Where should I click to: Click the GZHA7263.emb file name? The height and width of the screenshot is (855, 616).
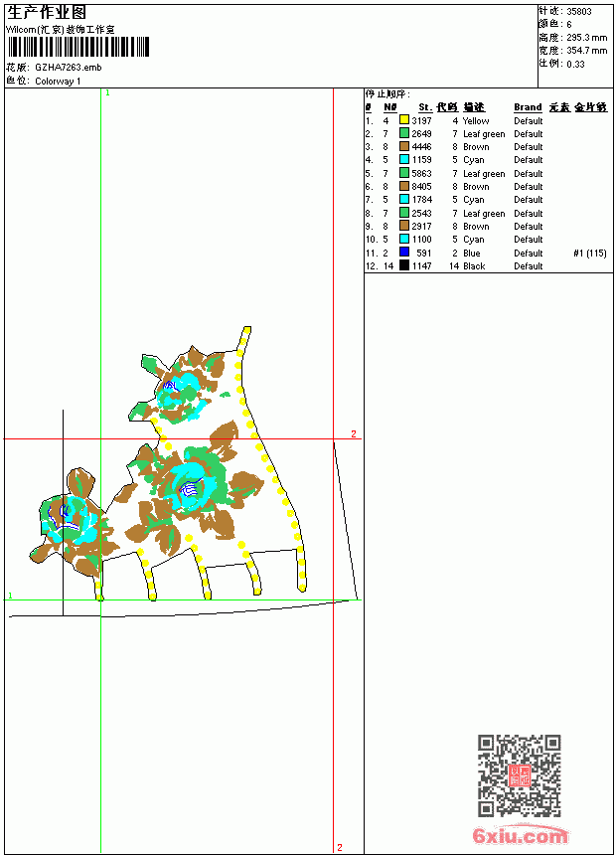[x=69, y=68]
